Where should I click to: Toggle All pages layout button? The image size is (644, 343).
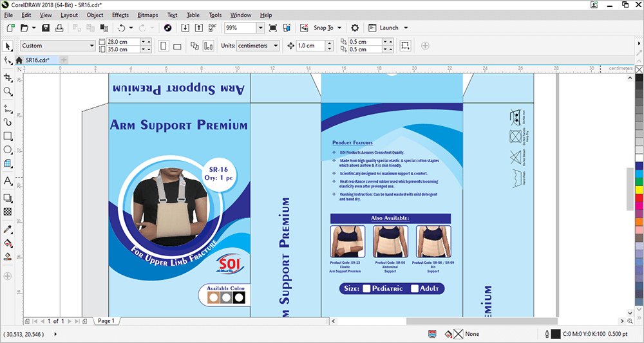coord(194,46)
